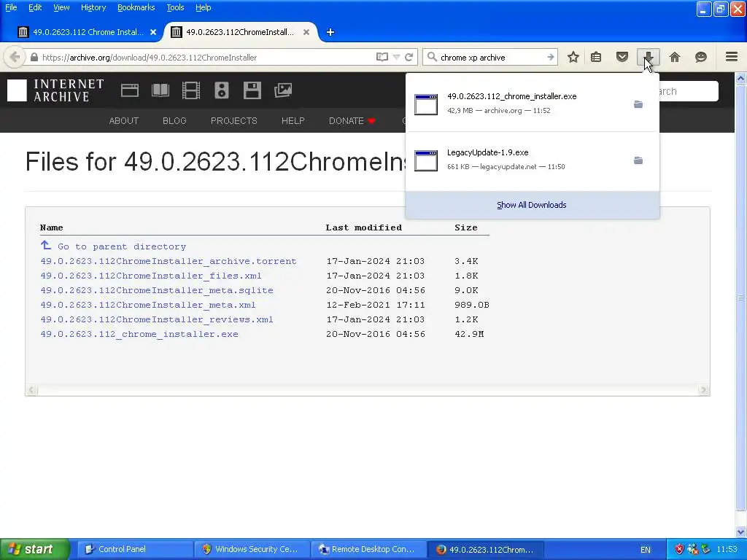This screenshot has height=560, width=747.
Task: Click the file listing horizontal scrollbar right arrow
Action: pos(704,390)
